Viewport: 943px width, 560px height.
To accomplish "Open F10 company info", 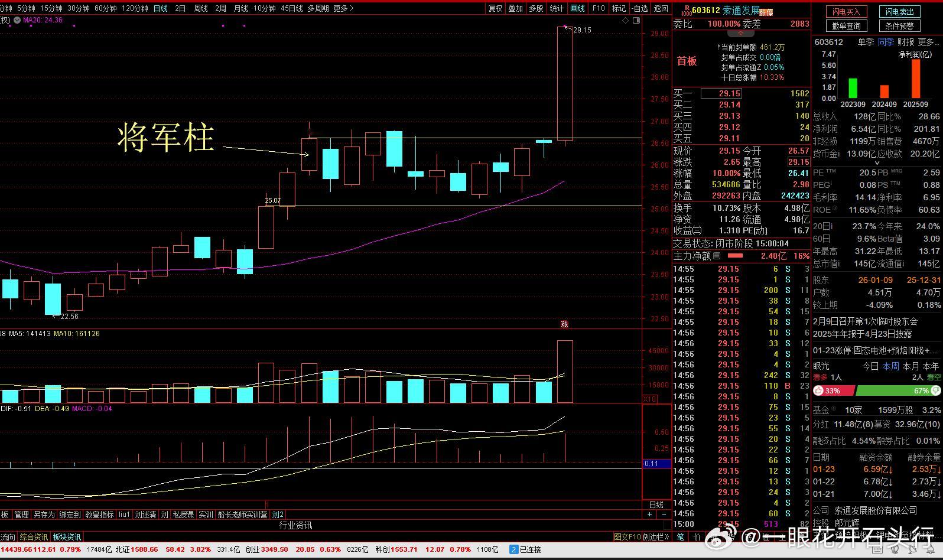I will tap(599, 8).
